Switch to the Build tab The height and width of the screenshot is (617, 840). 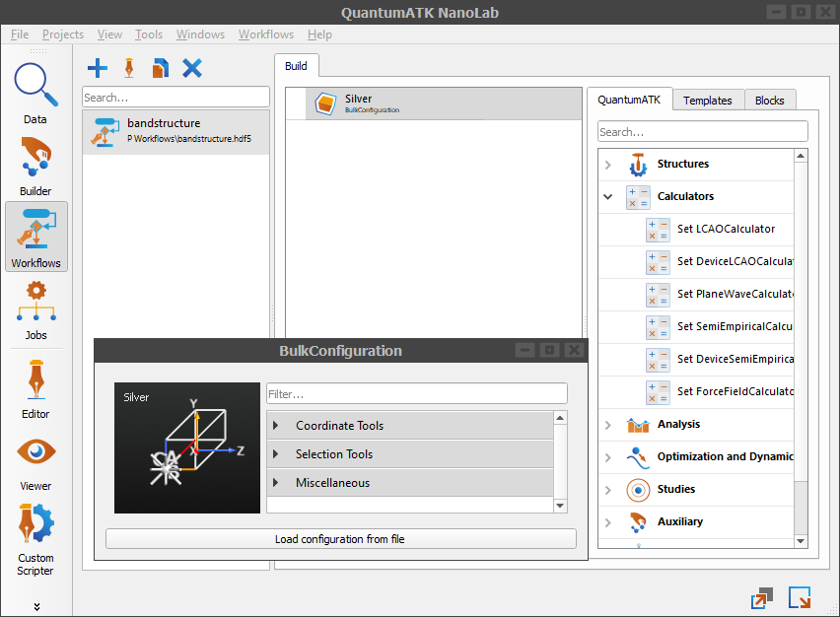click(296, 66)
